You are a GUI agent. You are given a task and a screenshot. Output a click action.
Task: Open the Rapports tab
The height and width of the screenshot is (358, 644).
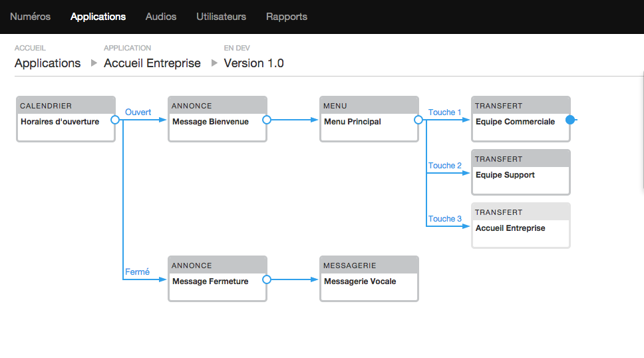pos(287,17)
